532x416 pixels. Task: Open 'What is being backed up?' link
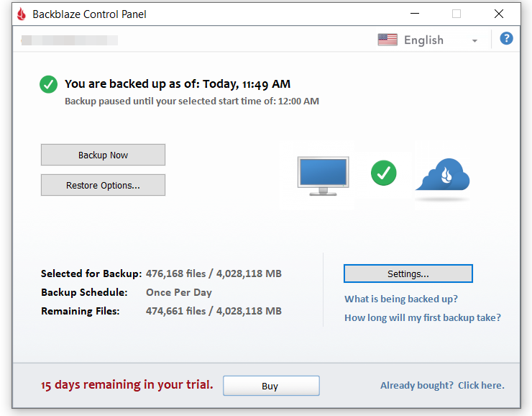(401, 299)
